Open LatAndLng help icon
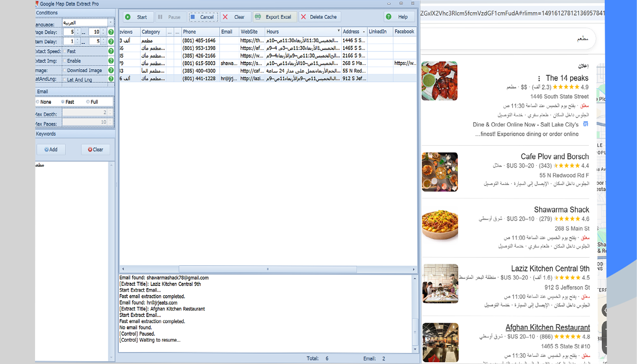Image resolution: width=637 pixels, height=364 pixels. pos(111,80)
